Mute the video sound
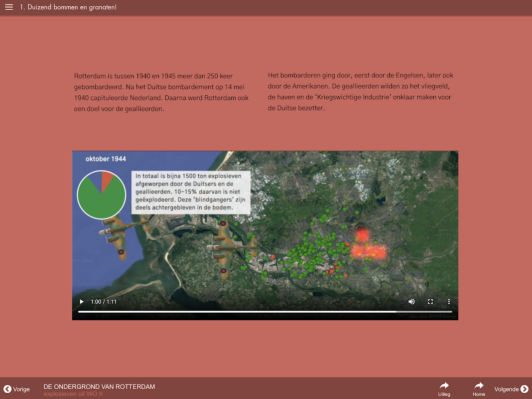 (411, 302)
